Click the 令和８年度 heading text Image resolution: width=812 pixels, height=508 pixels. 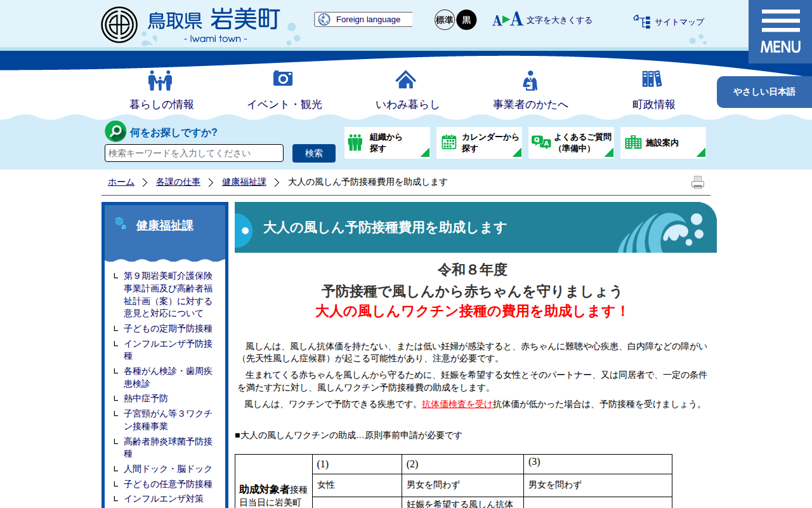click(x=472, y=270)
